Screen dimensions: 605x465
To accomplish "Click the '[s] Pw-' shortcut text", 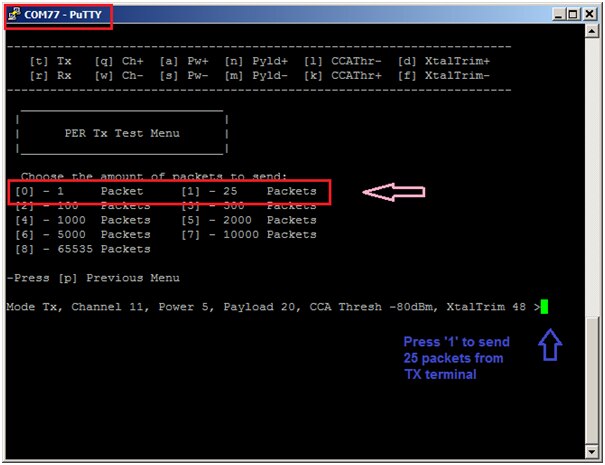I will pos(184,76).
